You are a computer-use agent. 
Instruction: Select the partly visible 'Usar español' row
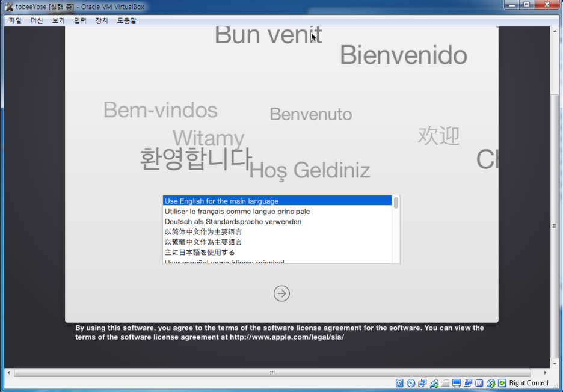pos(277,261)
